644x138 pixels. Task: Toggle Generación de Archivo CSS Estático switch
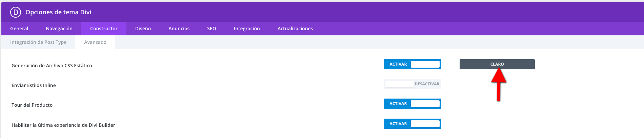(x=412, y=64)
